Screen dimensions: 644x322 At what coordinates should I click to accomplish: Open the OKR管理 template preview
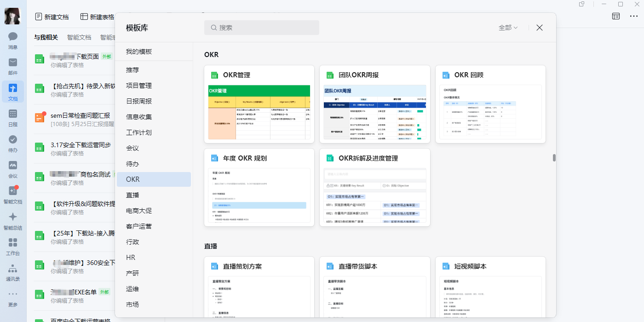[259, 104]
